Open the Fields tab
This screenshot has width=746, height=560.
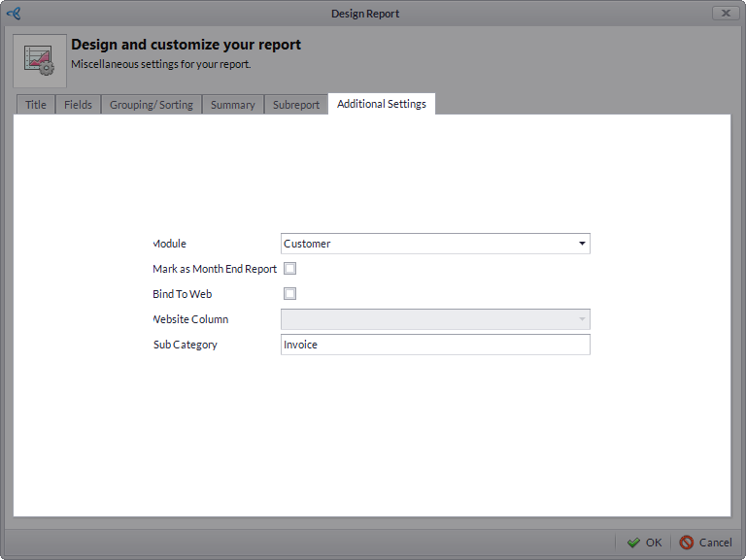(78, 105)
